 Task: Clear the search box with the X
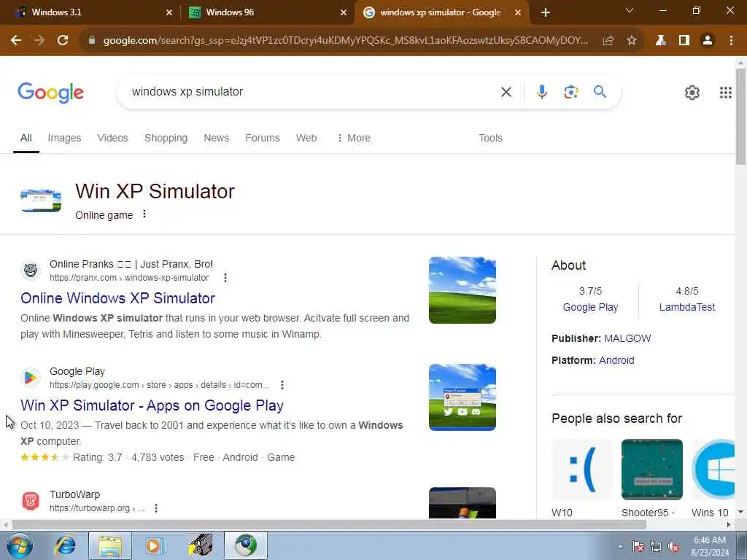[x=506, y=92]
